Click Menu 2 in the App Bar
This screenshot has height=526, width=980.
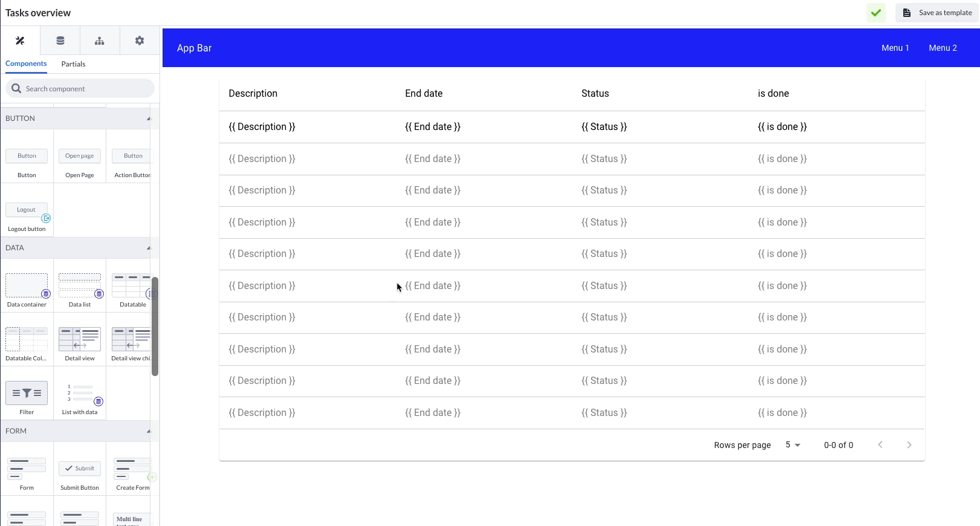tap(943, 48)
